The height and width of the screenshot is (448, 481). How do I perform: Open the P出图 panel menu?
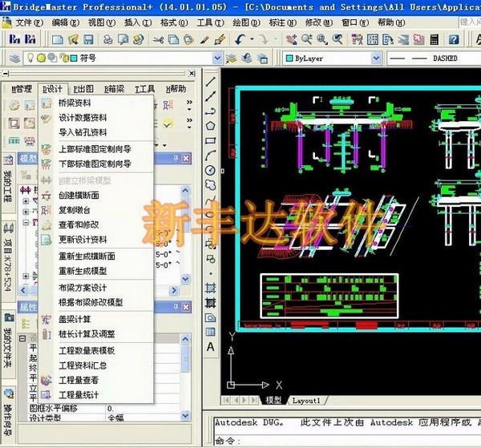[83, 89]
